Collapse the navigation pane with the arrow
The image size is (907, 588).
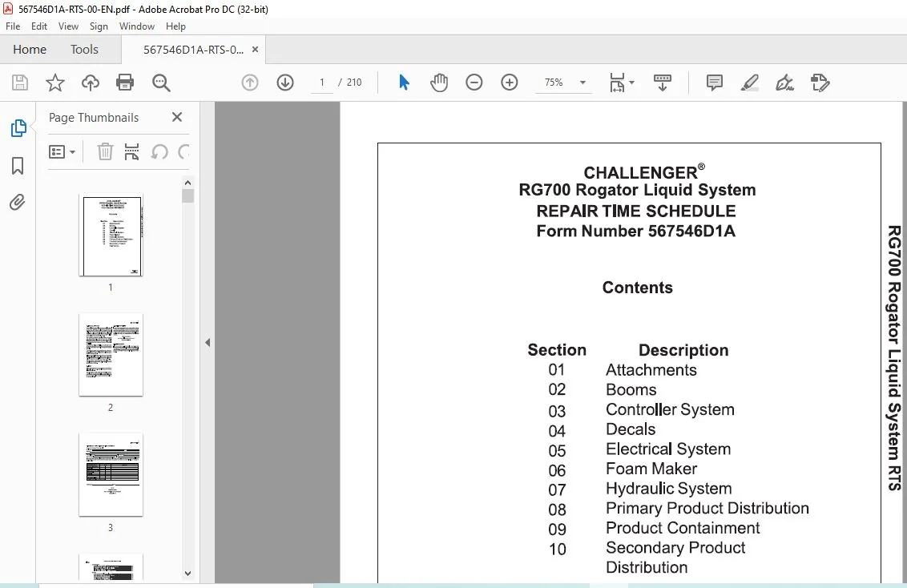point(207,342)
